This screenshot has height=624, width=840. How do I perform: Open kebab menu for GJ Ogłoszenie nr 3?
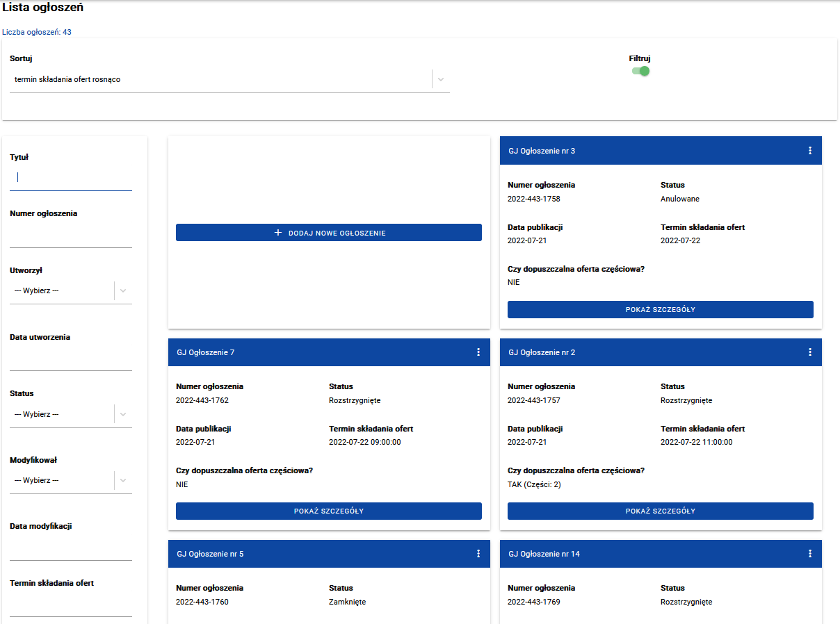810,151
